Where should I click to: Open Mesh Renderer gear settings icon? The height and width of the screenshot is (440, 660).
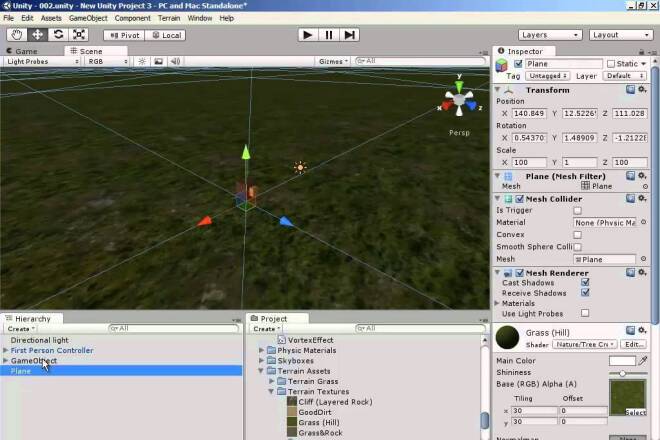click(x=642, y=272)
